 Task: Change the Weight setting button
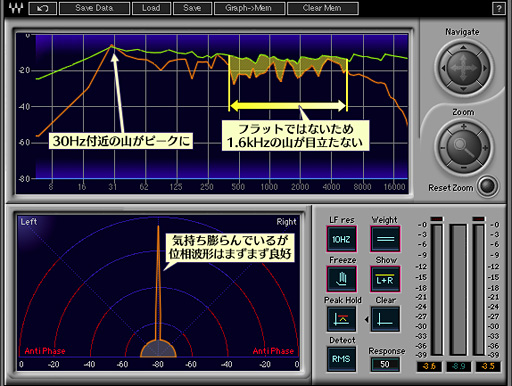pyautogui.click(x=385, y=239)
